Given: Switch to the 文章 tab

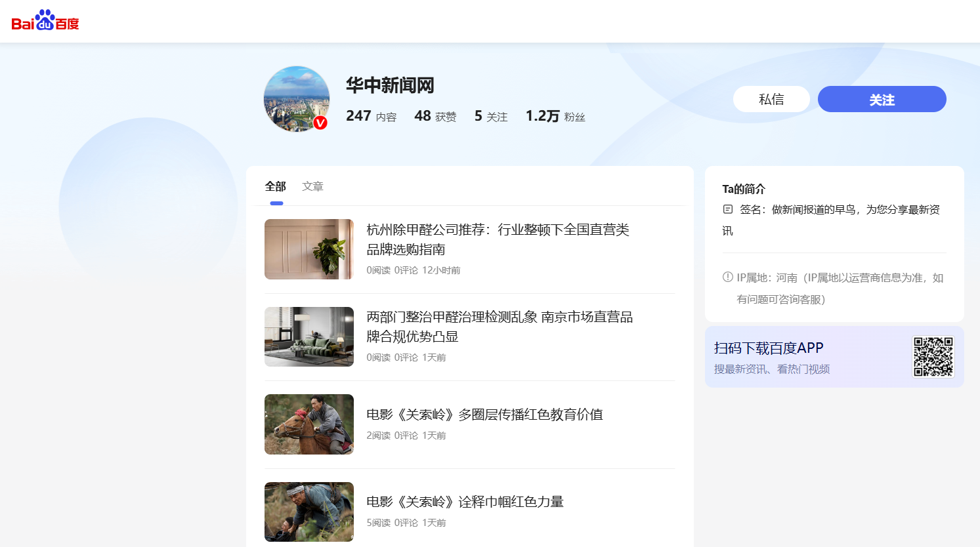Looking at the screenshot, I should [312, 187].
